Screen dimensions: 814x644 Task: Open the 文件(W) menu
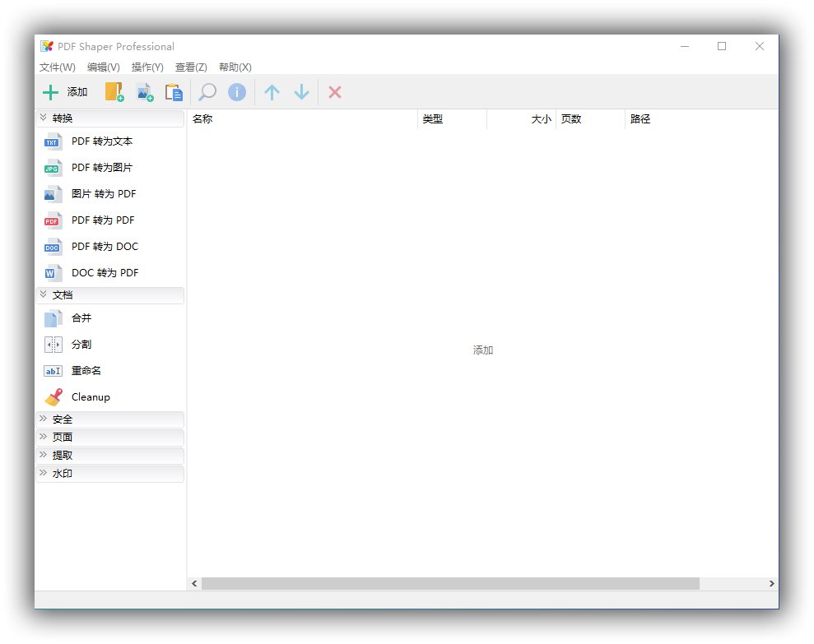click(58, 67)
